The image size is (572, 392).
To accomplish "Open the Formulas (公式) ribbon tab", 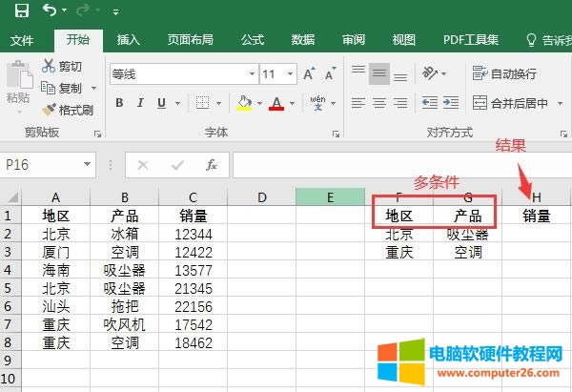I will point(253,39).
